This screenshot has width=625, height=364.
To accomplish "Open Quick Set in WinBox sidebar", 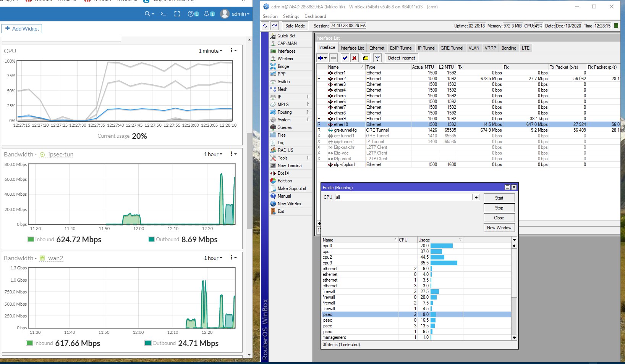I will (x=286, y=36).
